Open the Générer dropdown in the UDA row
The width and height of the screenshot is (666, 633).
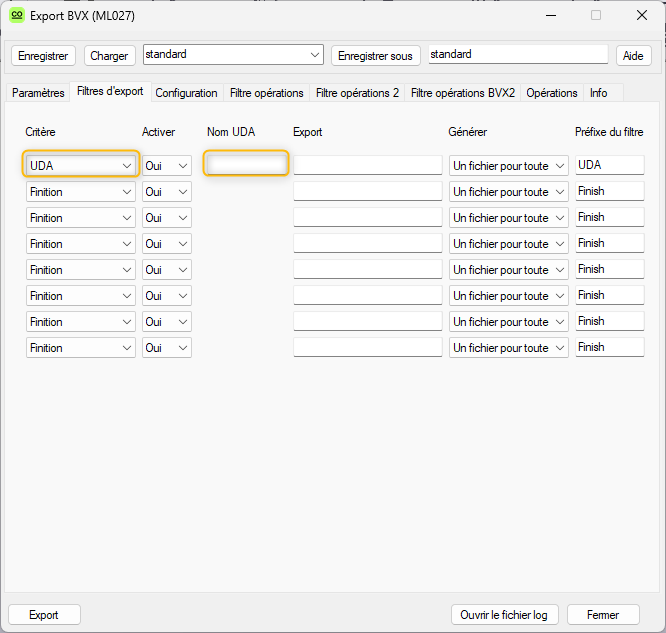[x=509, y=166]
